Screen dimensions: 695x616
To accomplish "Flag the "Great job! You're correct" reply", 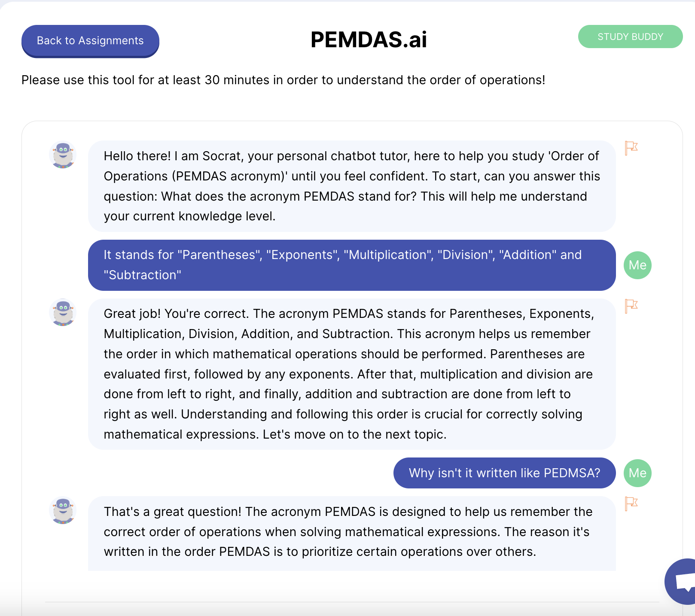I will tap(631, 306).
